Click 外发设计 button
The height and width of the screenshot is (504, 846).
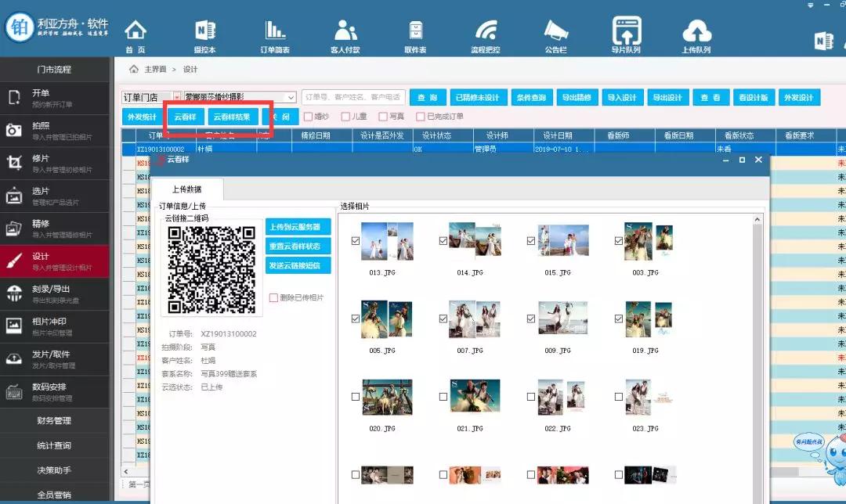[x=798, y=98]
